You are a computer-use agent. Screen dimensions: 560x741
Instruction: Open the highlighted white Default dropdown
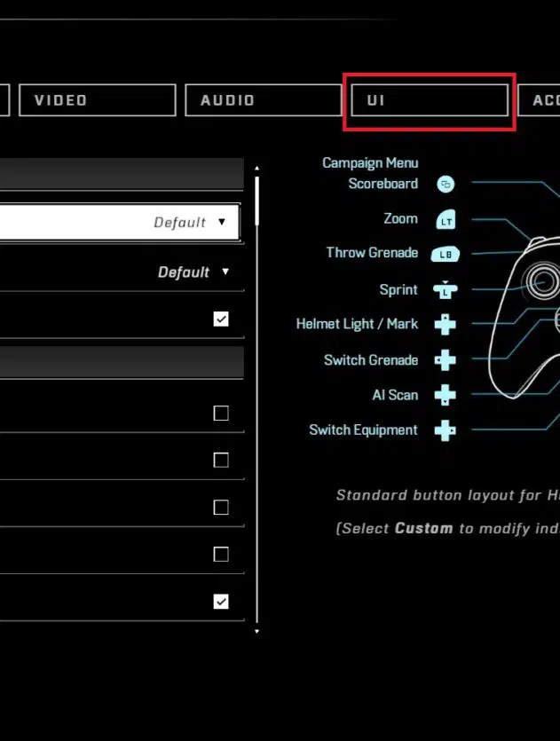(x=120, y=222)
